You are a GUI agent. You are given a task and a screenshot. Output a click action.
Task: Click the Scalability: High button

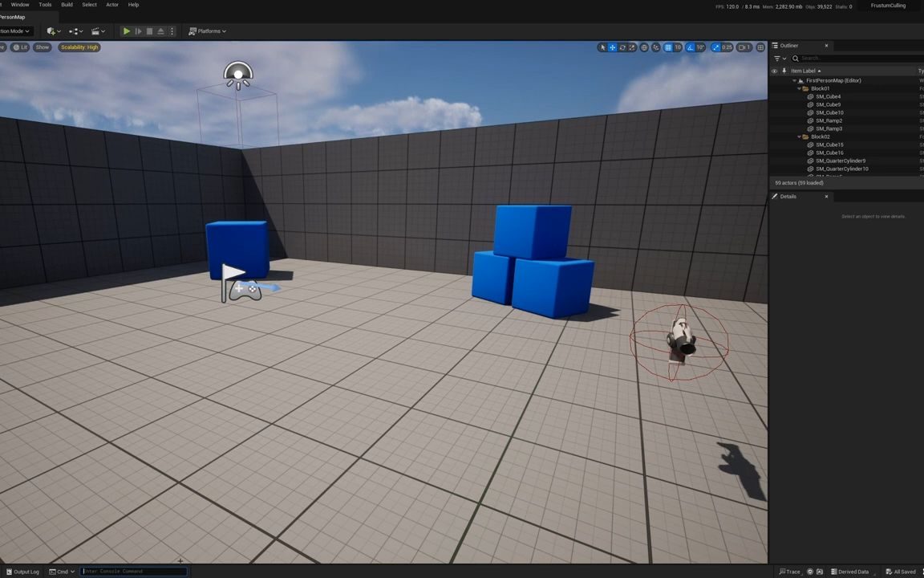(x=79, y=47)
